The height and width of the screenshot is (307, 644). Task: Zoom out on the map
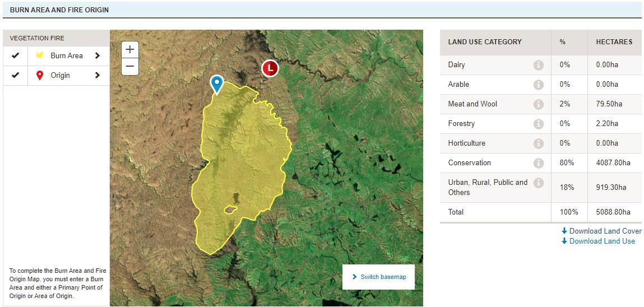pos(130,66)
